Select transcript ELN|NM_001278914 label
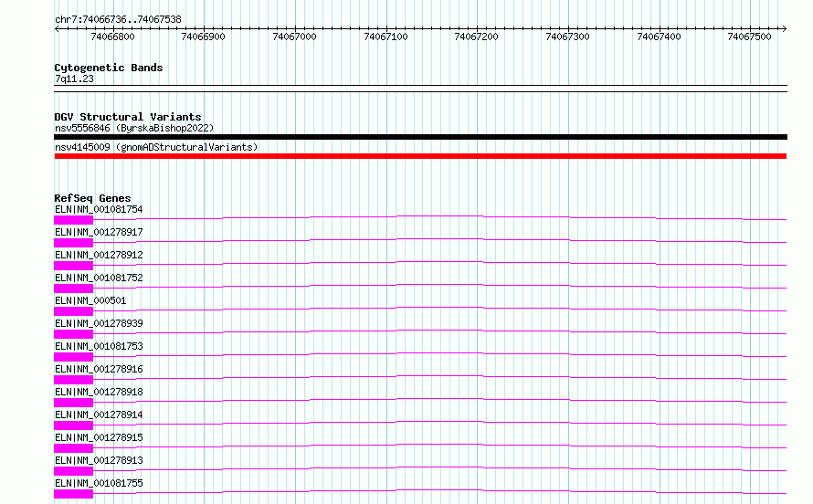Screen dimensions: 813x504 coord(99,415)
